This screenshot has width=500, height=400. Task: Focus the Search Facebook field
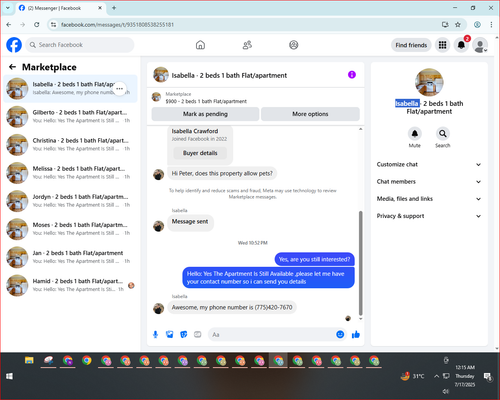point(80,45)
